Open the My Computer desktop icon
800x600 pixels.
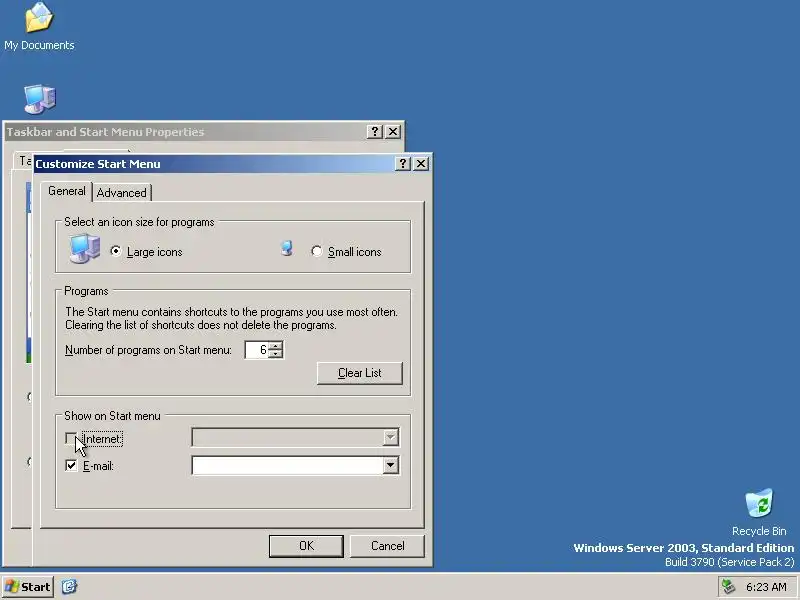tap(40, 99)
